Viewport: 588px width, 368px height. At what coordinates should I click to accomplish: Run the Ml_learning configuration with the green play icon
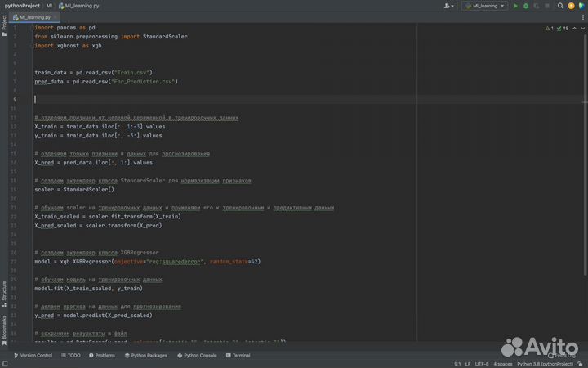(x=515, y=6)
